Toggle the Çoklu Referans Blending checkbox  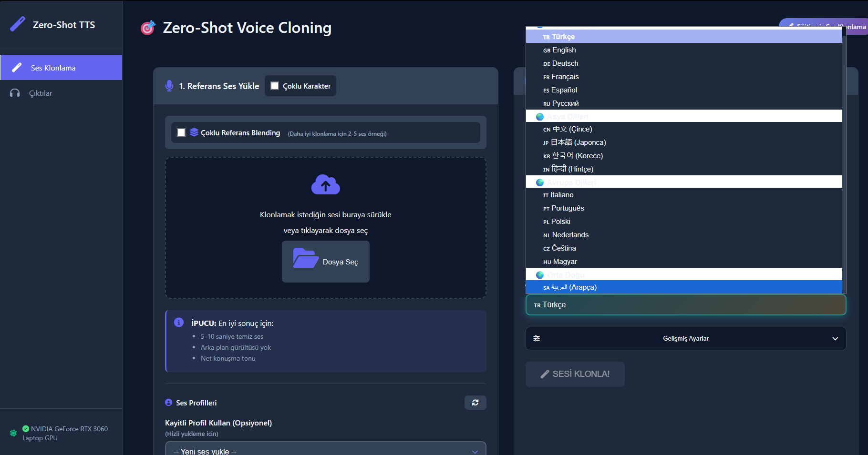tap(181, 132)
